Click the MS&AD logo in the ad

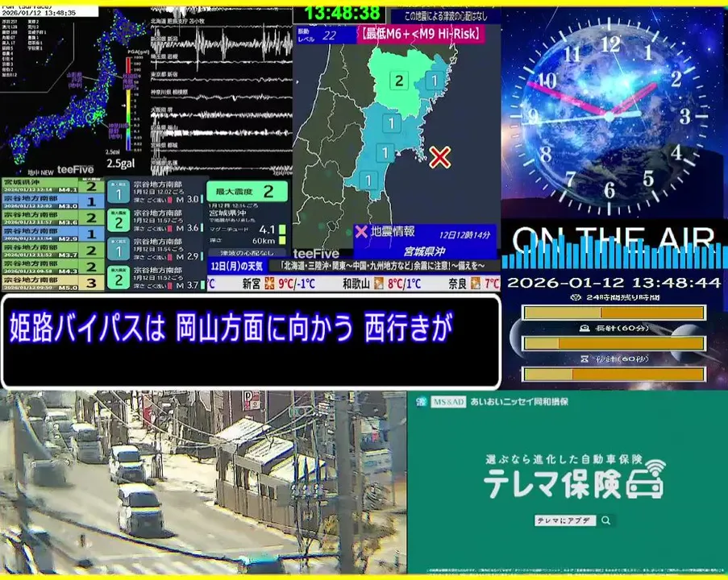pos(447,402)
